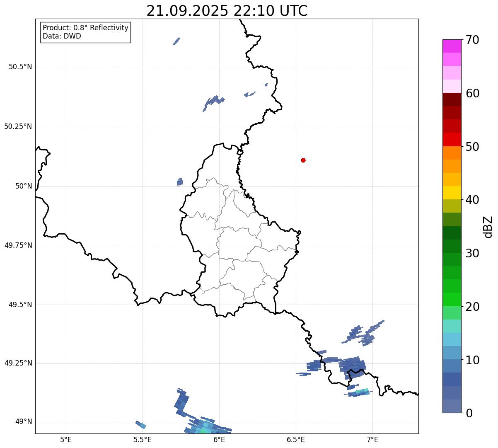The height and width of the screenshot is (448, 498).
Task: Click the colorbar '70' tick label
Action: pos(472,40)
